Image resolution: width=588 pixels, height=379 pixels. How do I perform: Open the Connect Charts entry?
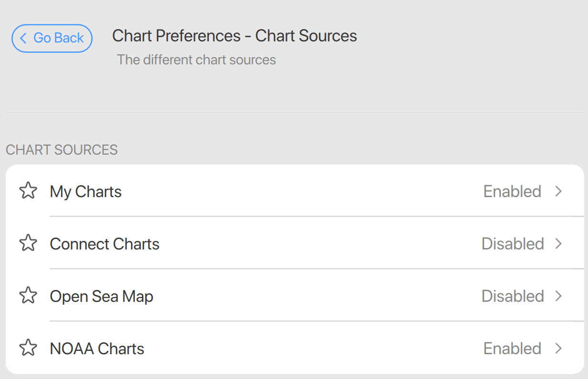tap(104, 244)
